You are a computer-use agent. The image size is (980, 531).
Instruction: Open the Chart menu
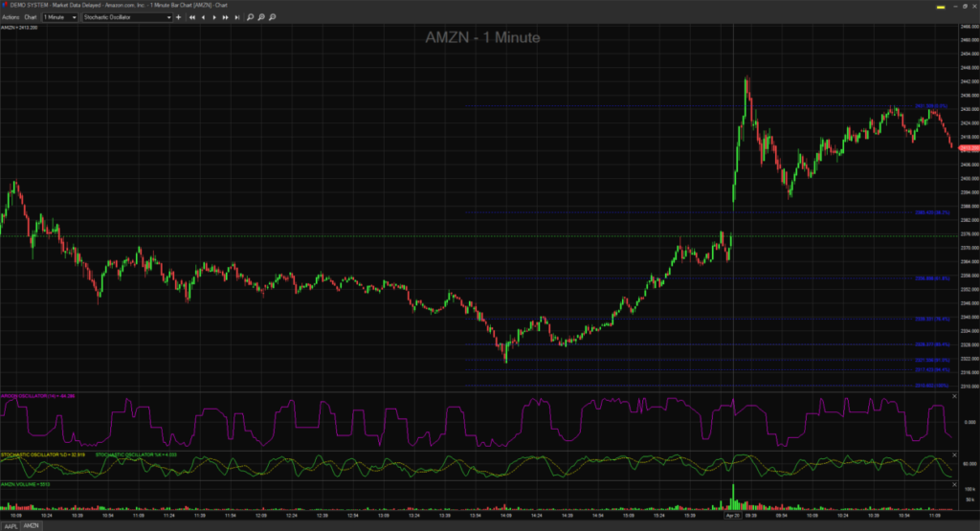tap(31, 17)
